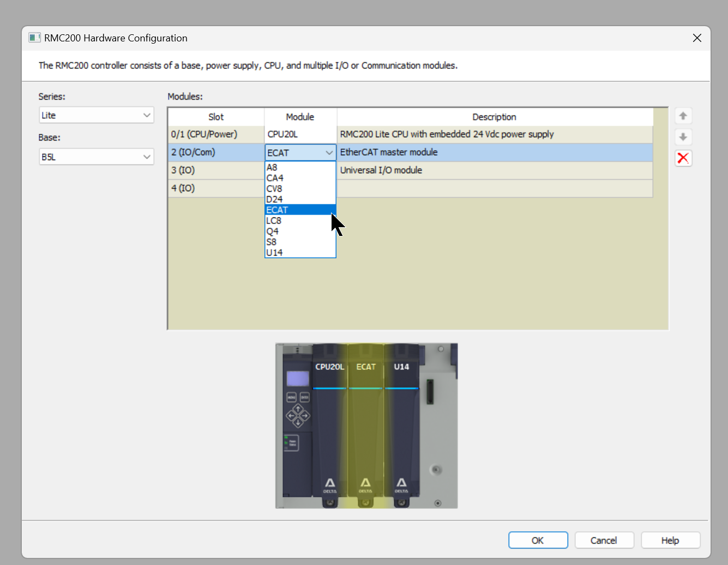
Task: Click the Module column header
Action: click(x=300, y=117)
